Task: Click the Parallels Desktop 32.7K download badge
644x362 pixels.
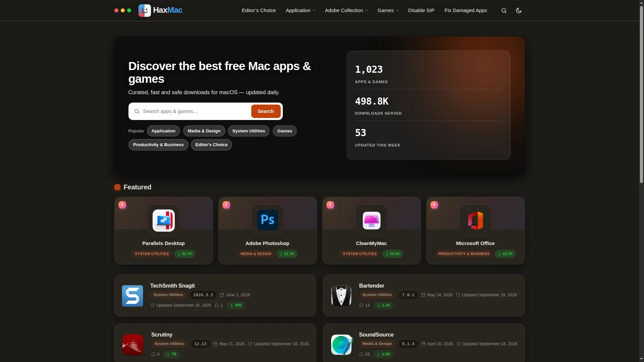Action: 184,254
